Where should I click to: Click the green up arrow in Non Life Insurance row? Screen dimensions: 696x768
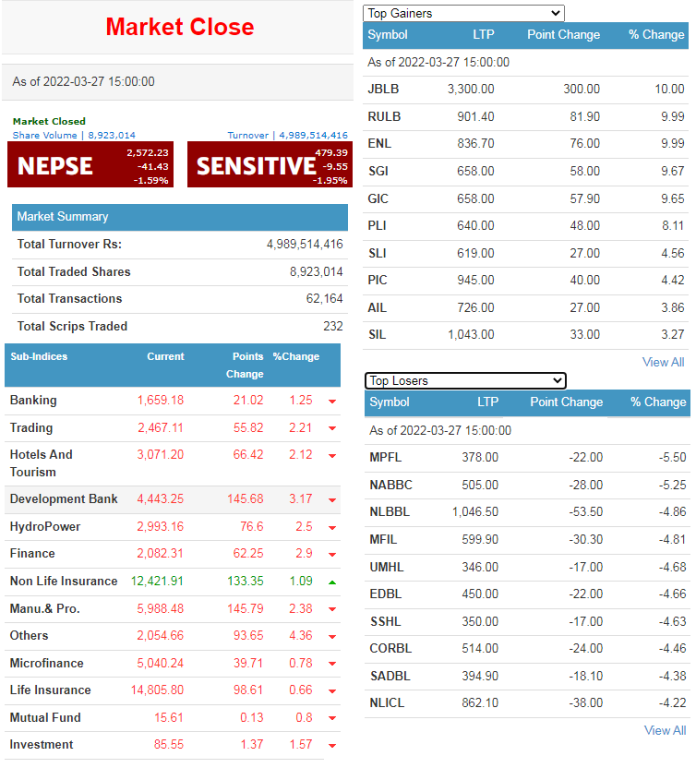[332, 582]
